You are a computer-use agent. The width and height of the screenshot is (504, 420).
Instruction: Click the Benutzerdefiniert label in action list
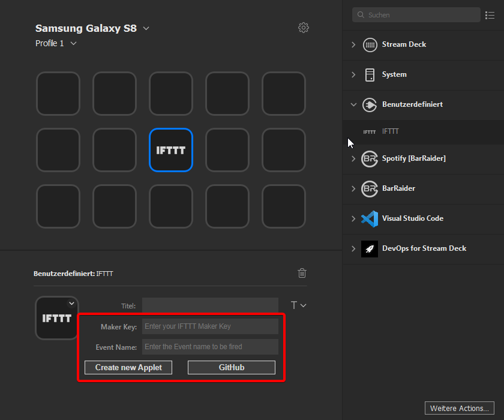[412, 104]
